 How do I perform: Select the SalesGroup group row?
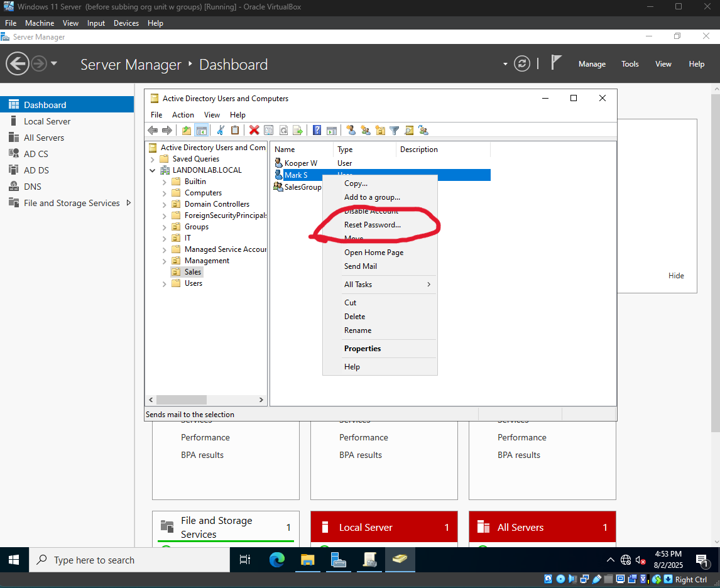[303, 187]
